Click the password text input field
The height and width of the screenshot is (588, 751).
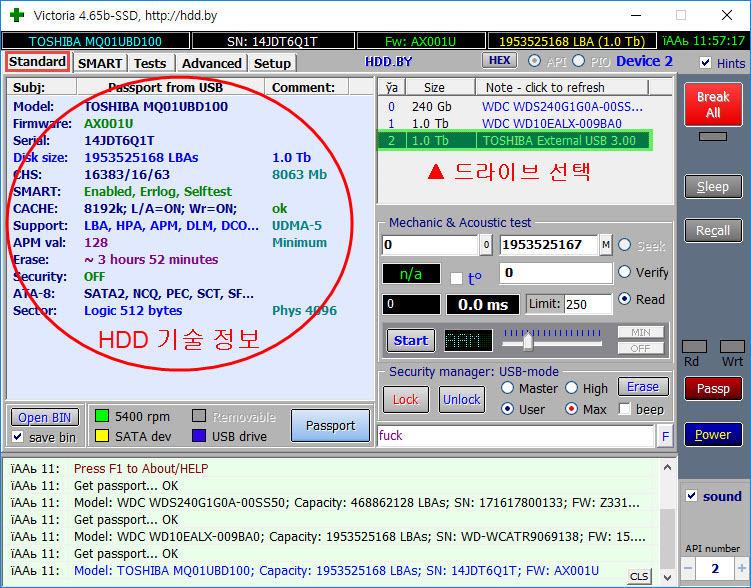pos(516,436)
